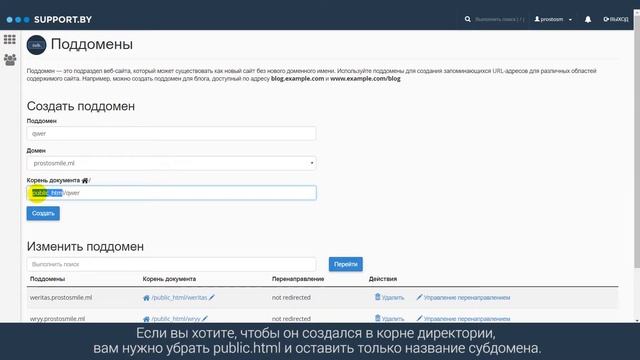Open notifications bell icon
Screen dimensions: 640x360
click(588, 19)
